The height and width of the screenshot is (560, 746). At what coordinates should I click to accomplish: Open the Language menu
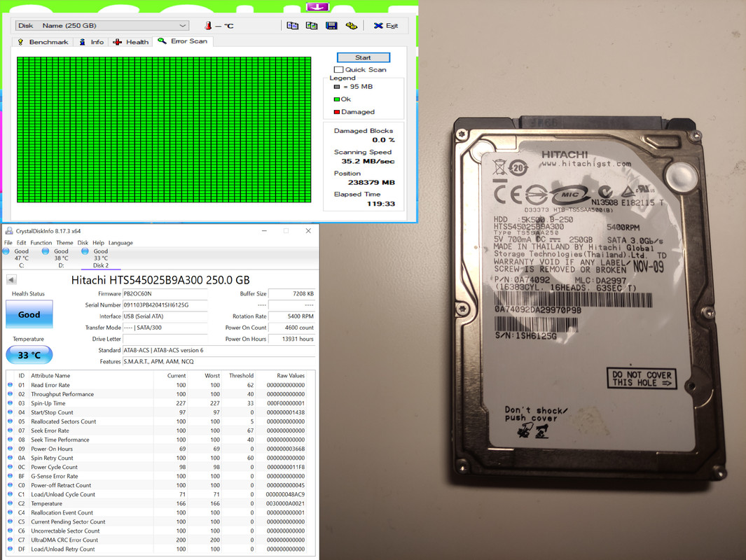(120, 242)
